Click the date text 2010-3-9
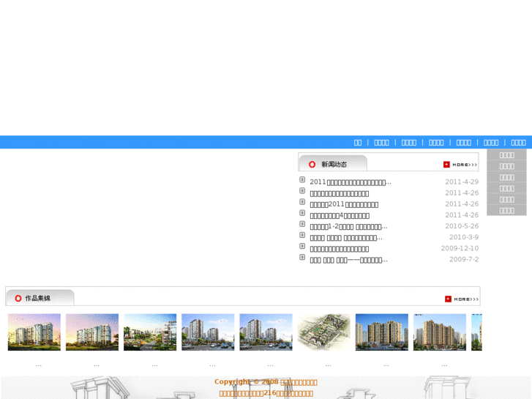The image size is (532, 399). point(464,237)
